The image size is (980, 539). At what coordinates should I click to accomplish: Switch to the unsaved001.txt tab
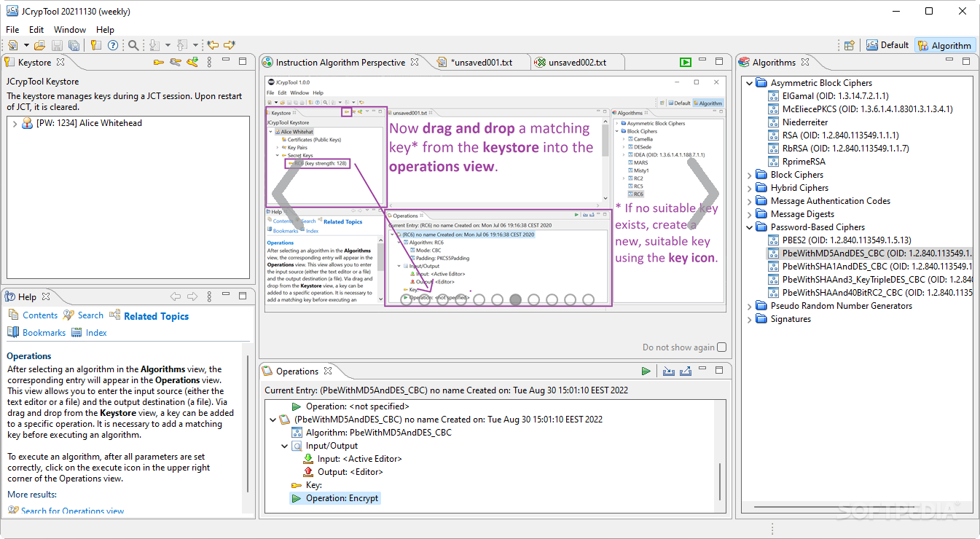coord(481,62)
